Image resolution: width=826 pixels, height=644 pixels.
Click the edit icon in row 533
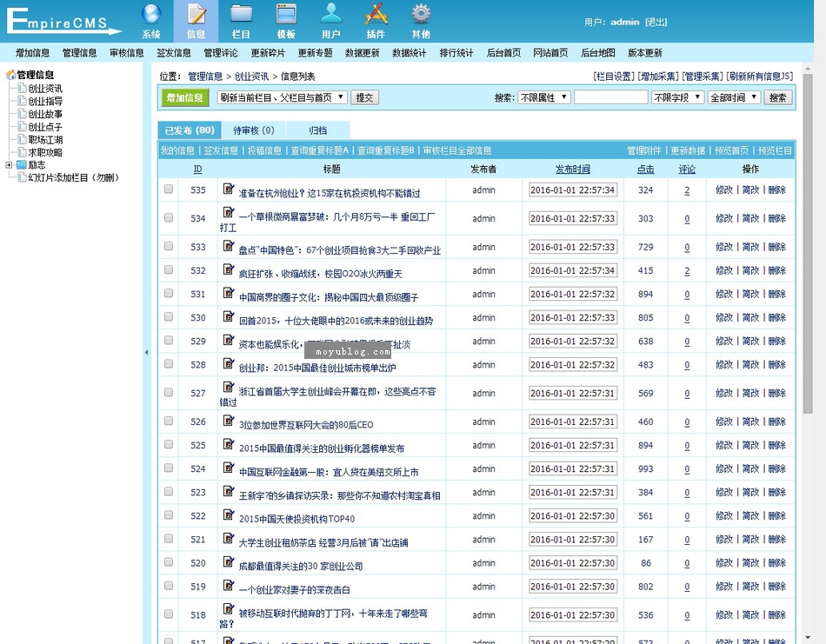[228, 245]
